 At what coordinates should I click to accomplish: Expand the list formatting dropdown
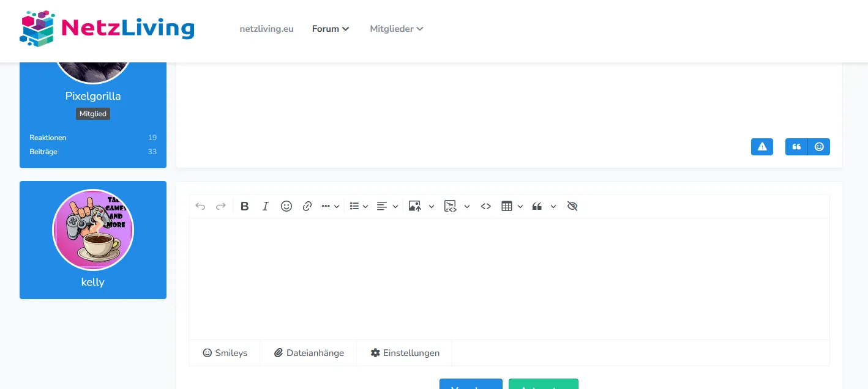(359, 206)
